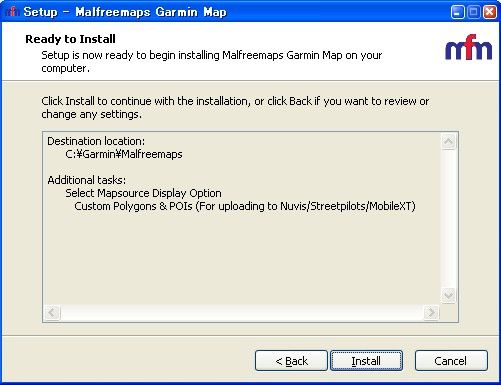This screenshot has width=501, height=385.
Task: Click the window title 'Setup - Malfreemaps Garmin Map'
Action: click(125, 12)
